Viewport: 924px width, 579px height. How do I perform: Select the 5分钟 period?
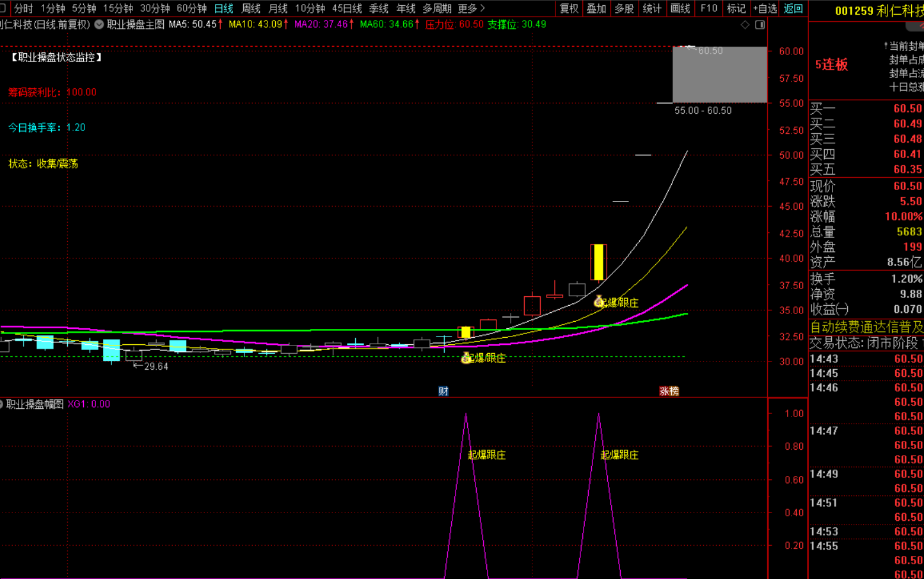(84, 8)
